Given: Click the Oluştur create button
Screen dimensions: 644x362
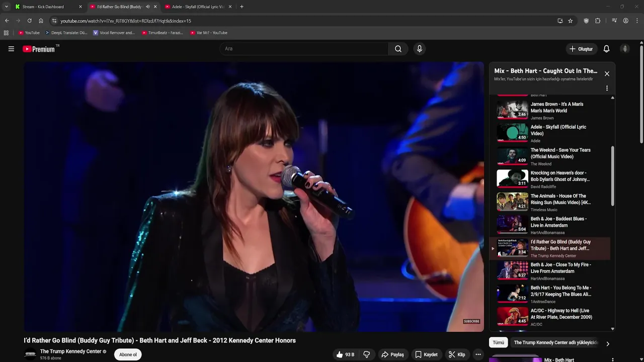Looking at the screenshot, I should (x=581, y=49).
